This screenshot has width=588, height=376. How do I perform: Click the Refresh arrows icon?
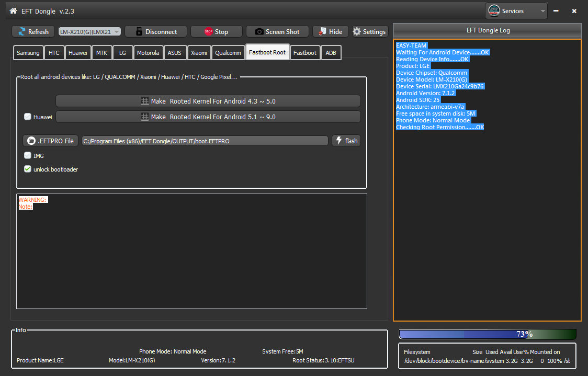tap(22, 32)
